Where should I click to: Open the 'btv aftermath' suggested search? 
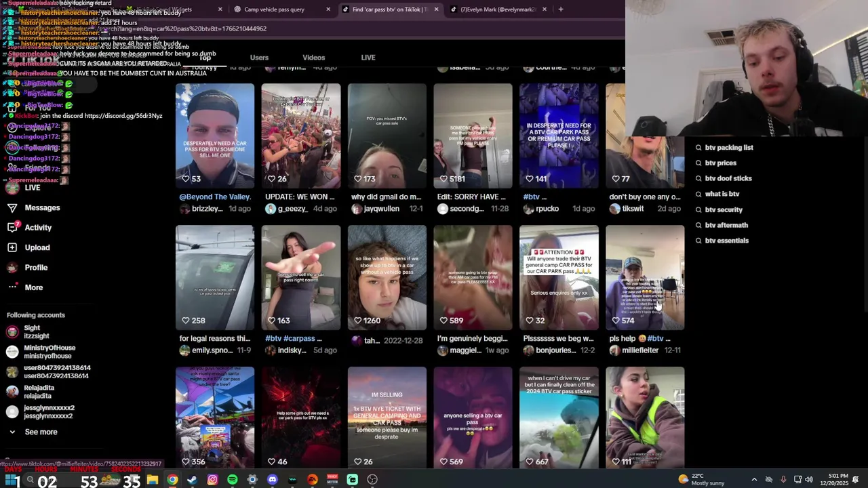point(726,226)
